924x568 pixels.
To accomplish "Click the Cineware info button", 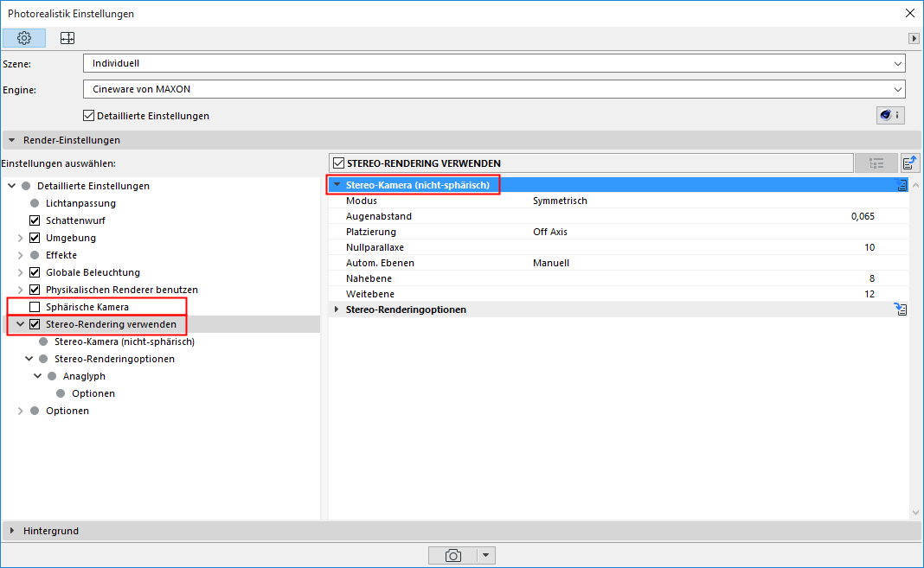I will [x=889, y=115].
